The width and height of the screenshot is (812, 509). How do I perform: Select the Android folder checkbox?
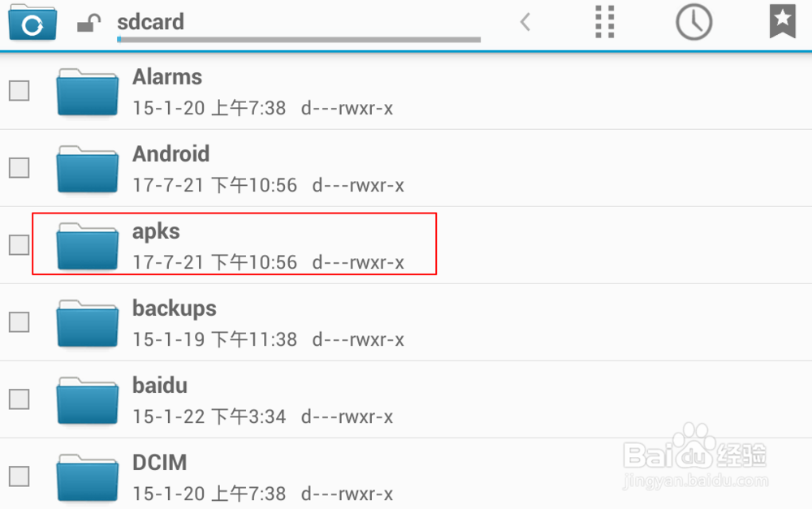click(x=19, y=168)
